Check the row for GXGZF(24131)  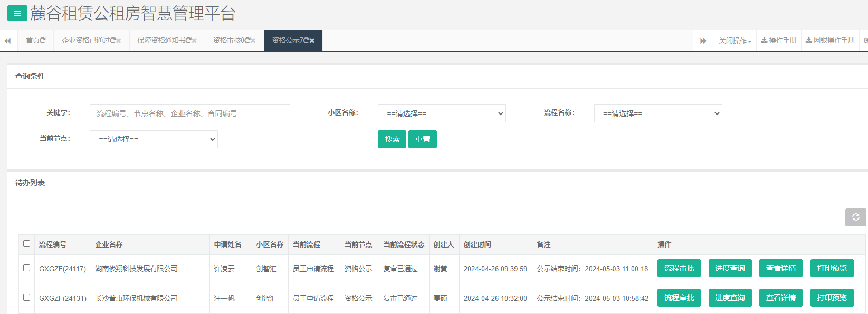coord(26,298)
